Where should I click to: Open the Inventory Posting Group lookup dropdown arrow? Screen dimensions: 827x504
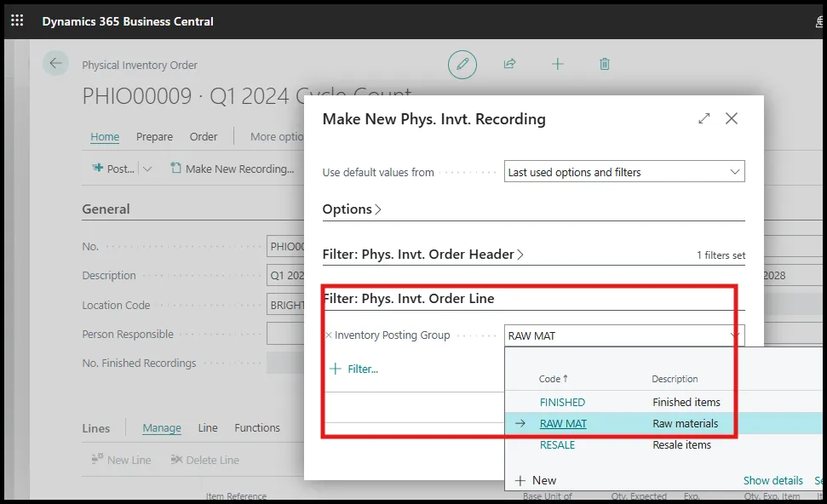point(735,335)
